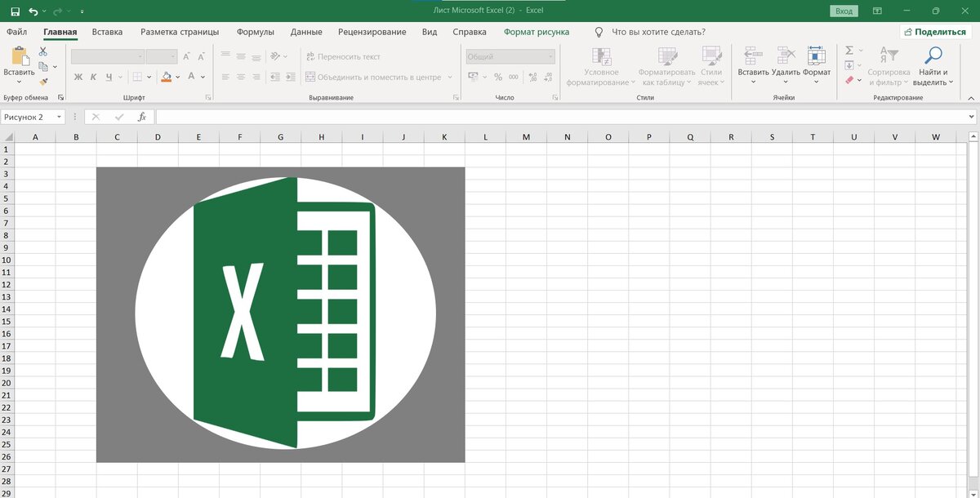Click the decrease decimal places icon
This screenshot has height=498, width=980.
[549, 77]
